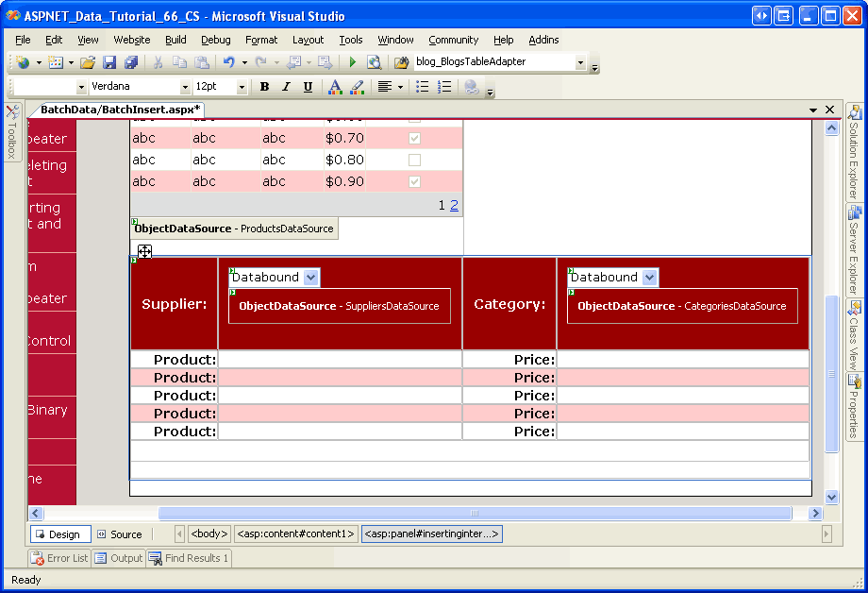This screenshot has width=868, height=593.
Task: Toggle Underline formatting button
Action: (308, 87)
